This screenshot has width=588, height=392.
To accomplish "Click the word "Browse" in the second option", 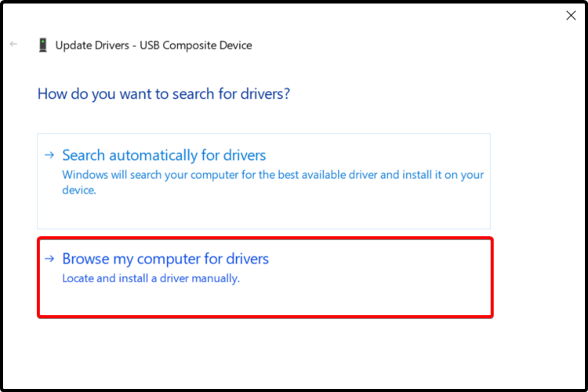I will 84,259.
